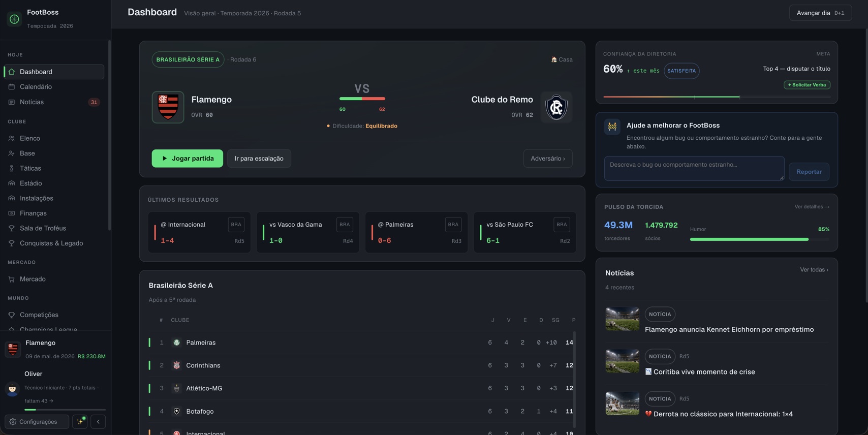Click the Estádio sidebar icon
The width and height of the screenshot is (868, 435).
click(12, 183)
